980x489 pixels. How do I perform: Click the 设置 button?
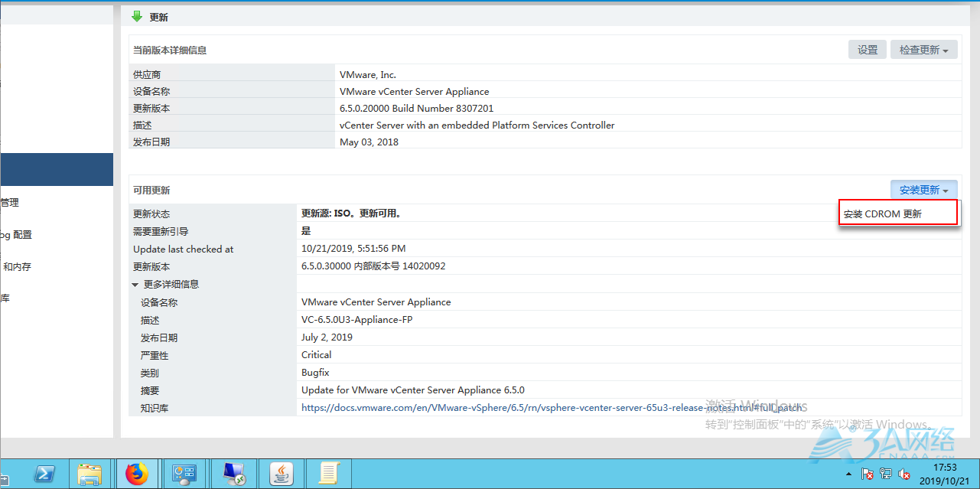coord(867,50)
